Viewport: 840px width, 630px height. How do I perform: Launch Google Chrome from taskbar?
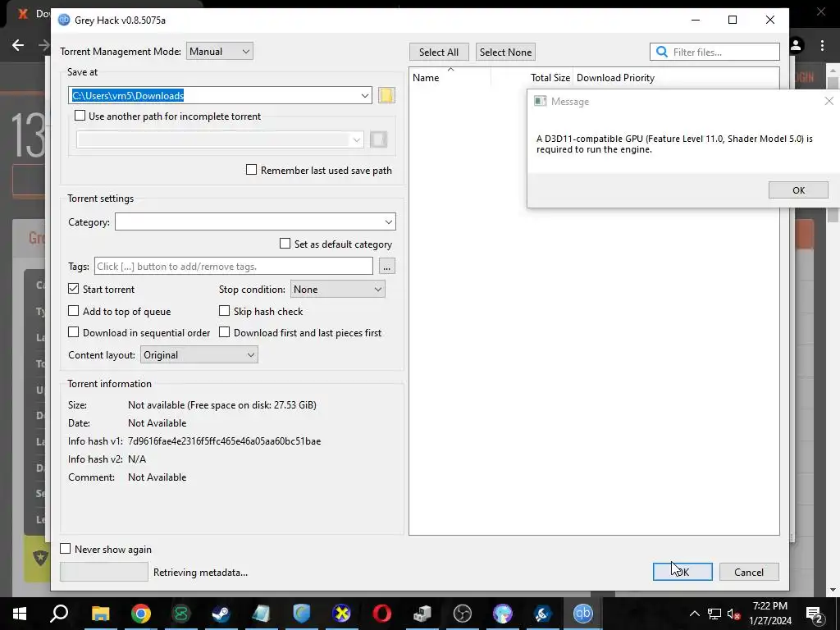(x=141, y=614)
